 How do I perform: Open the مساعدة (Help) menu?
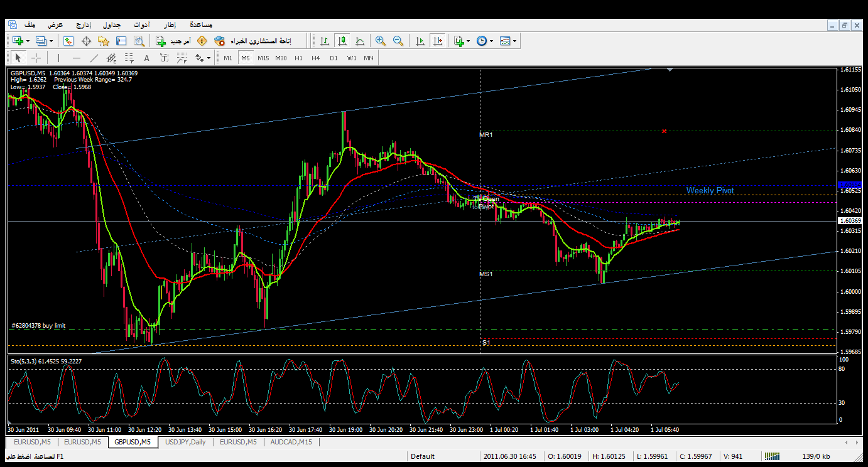pyautogui.click(x=200, y=24)
